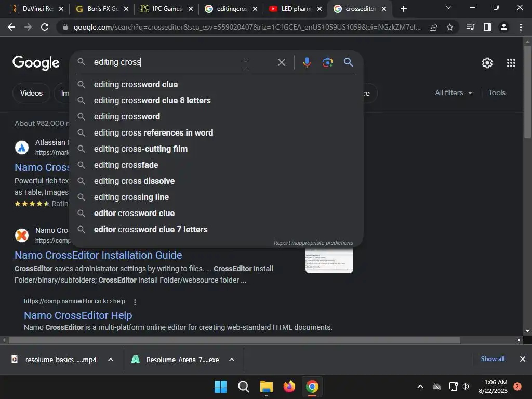Show hidden system tray icons
The width and height of the screenshot is (532, 399).
[x=420, y=387]
